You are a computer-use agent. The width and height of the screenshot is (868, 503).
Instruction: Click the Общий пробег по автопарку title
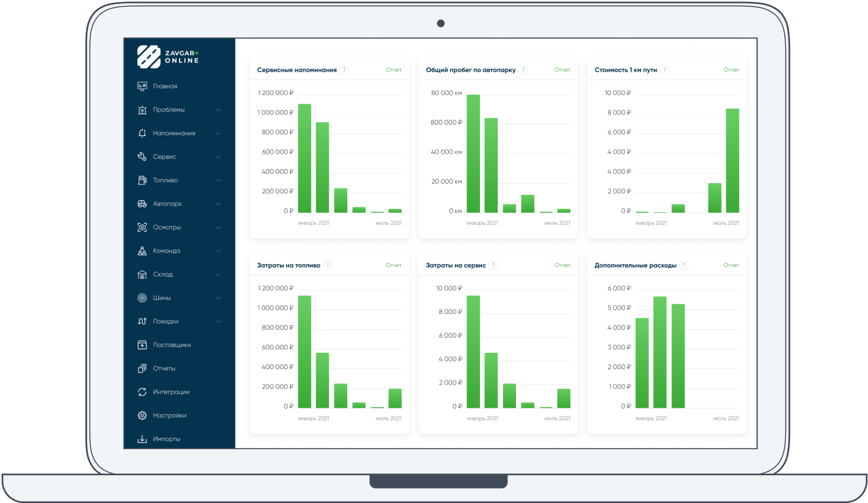(x=470, y=70)
